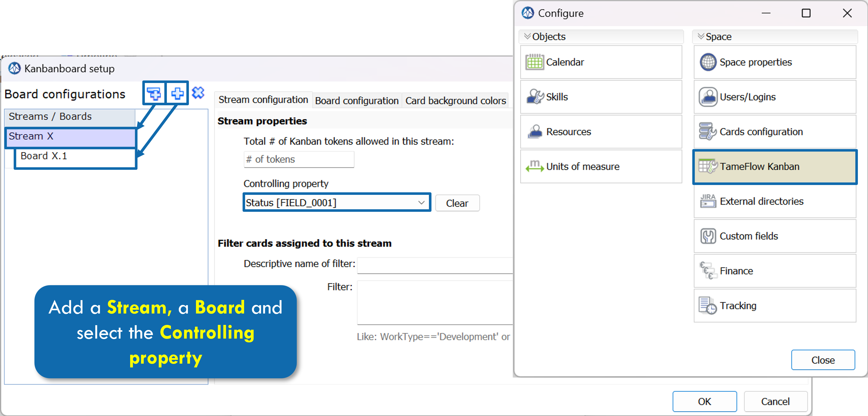Switch to Card background colors tab
Viewport: 868px width, 416px height.
[456, 100]
